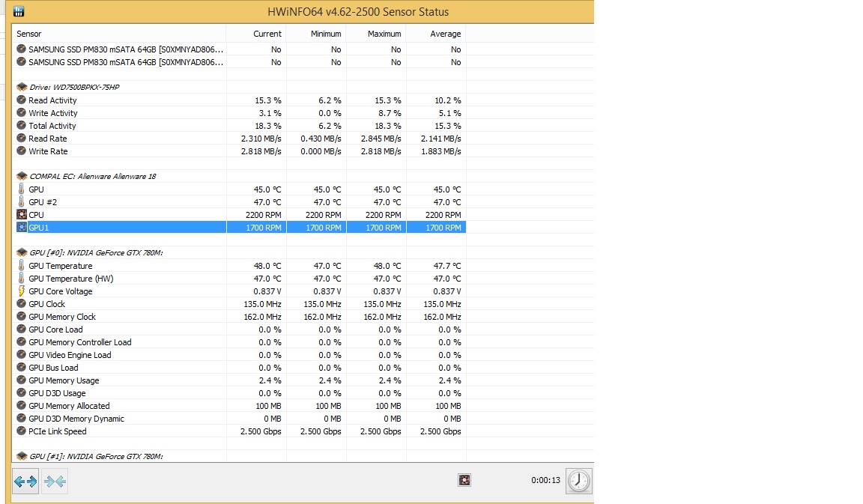Image resolution: width=863 pixels, height=504 pixels.
Task: Click the CPU fan current value 2200 RPM
Action: [263, 215]
